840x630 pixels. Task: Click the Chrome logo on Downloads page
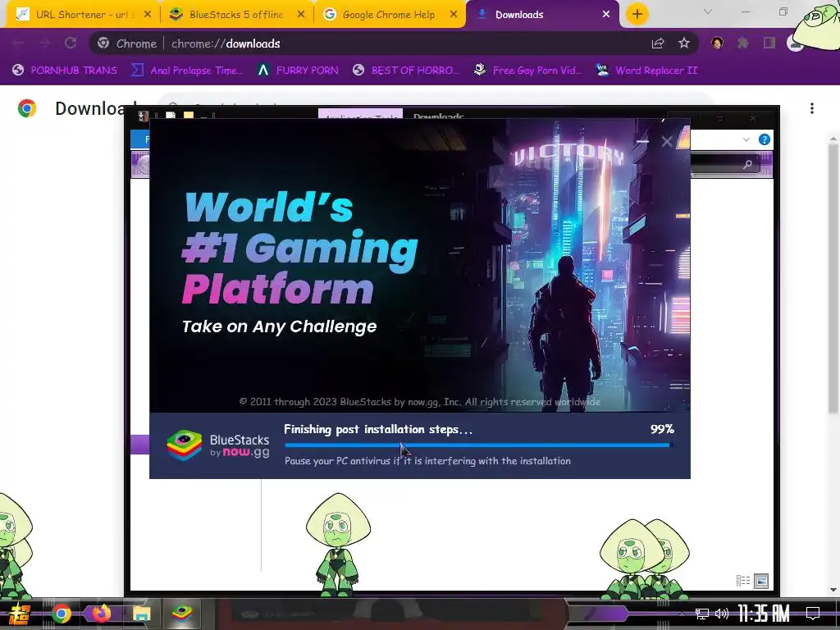27,108
